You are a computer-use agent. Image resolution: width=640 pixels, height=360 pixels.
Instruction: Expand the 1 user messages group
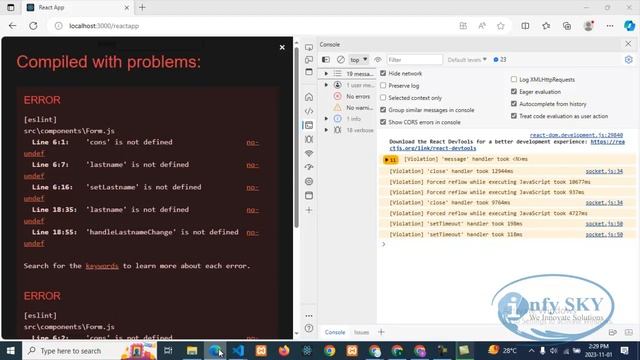pyautogui.click(x=326, y=85)
